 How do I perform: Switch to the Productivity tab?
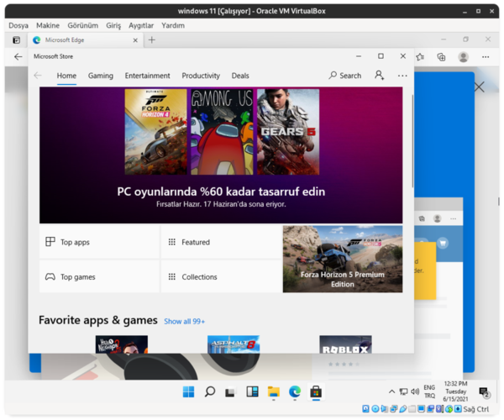tap(201, 76)
